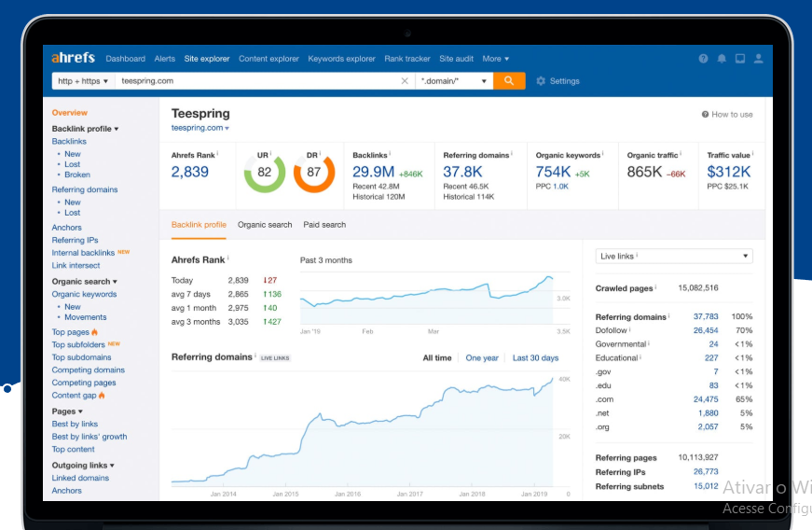The height and width of the screenshot is (530, 812).
Task: Open Link intersect sidebar link
Action: coord(76,265)
